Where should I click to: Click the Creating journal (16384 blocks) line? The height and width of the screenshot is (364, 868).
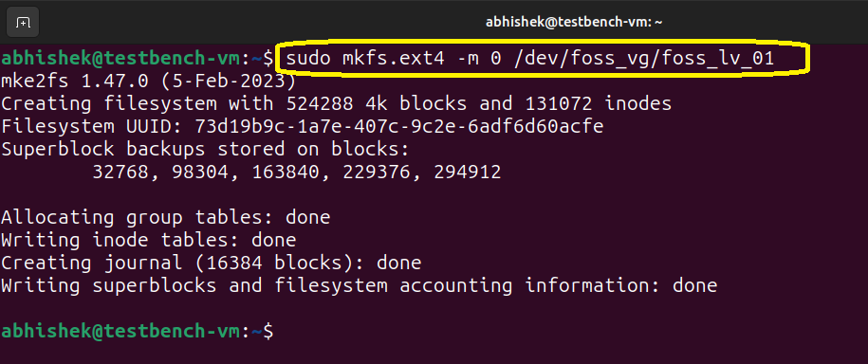pos(211,263)
